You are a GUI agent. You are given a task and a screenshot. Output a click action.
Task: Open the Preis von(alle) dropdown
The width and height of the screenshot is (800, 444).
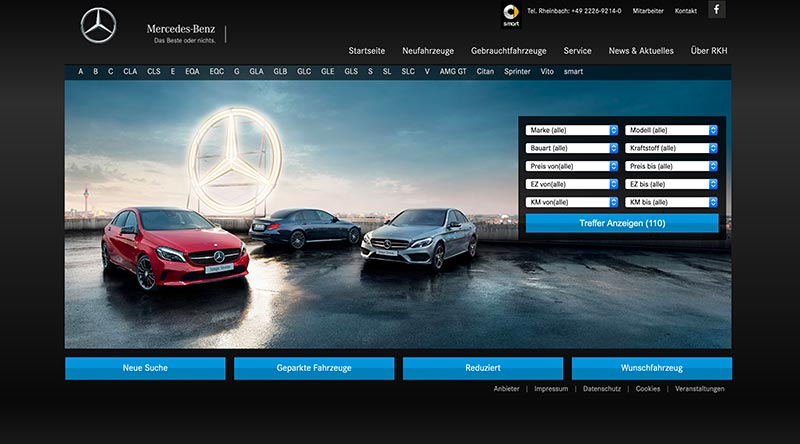[x=572, y=166]
